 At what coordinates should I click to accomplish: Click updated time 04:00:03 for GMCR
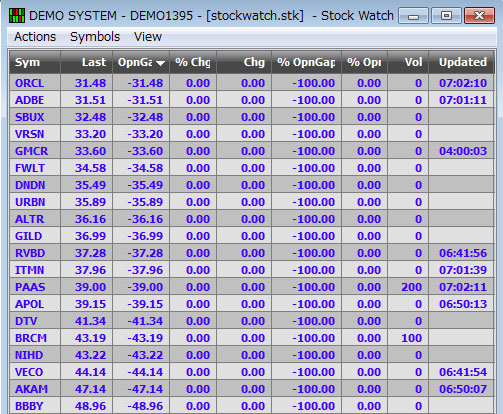(463, 151)
